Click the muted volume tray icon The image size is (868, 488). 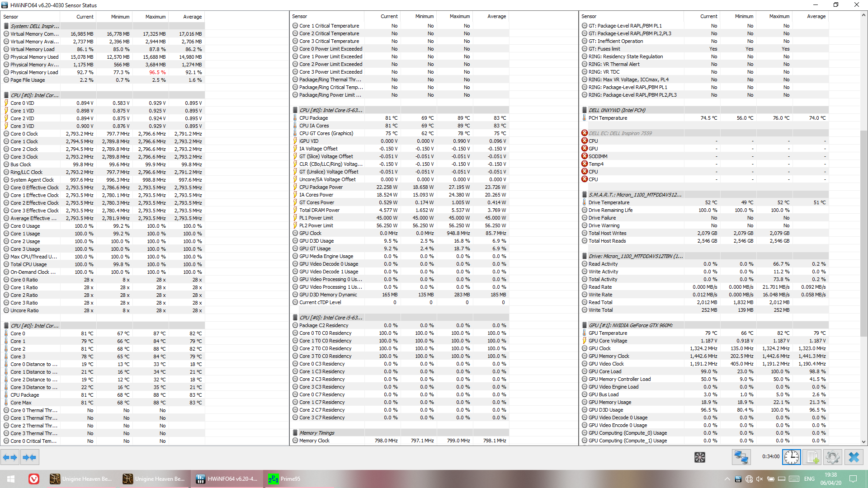[x=759, y=479]
